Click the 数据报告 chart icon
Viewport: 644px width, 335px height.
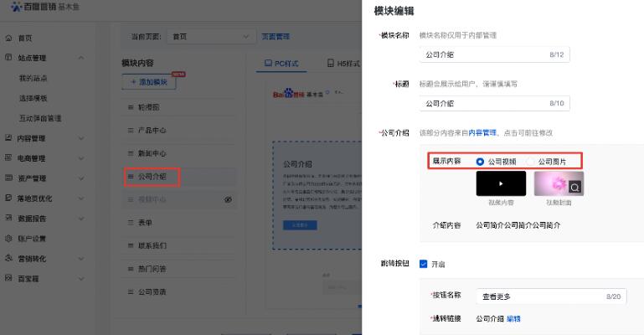click(8, 219)
